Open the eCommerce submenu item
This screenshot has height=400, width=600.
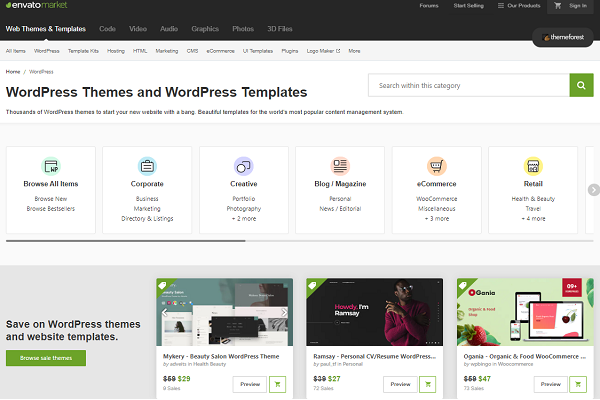coord(220,51)
